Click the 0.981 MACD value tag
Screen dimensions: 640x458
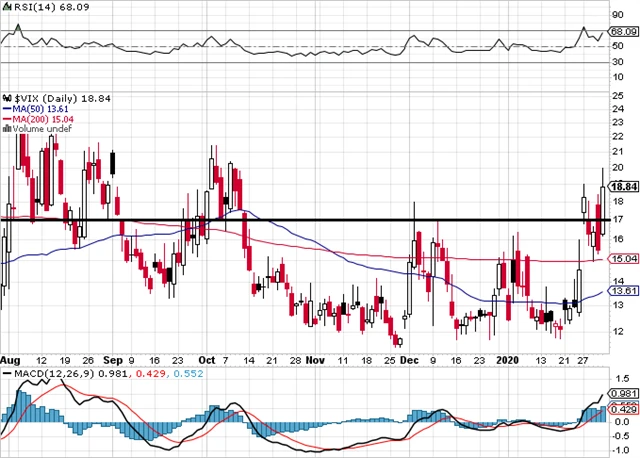[x=623, y=392]
